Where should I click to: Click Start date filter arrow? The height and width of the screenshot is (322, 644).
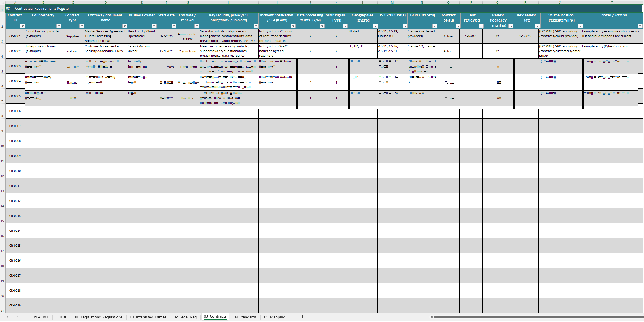click(174, 26)
